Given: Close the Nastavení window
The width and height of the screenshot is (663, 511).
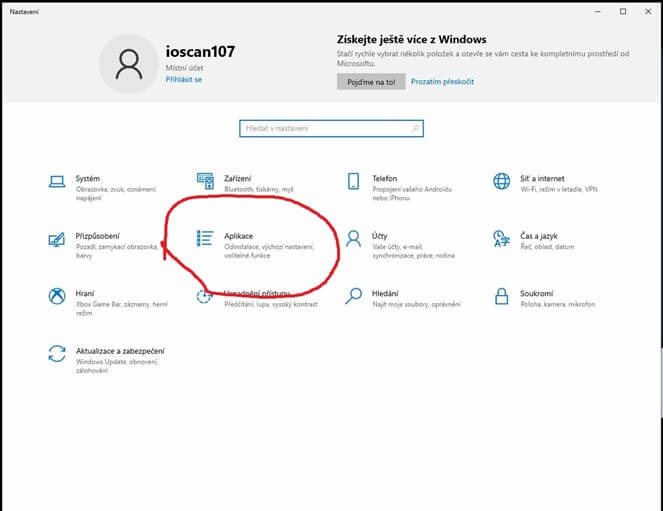Looking at the screenshot, I should [x=648, y=11].
